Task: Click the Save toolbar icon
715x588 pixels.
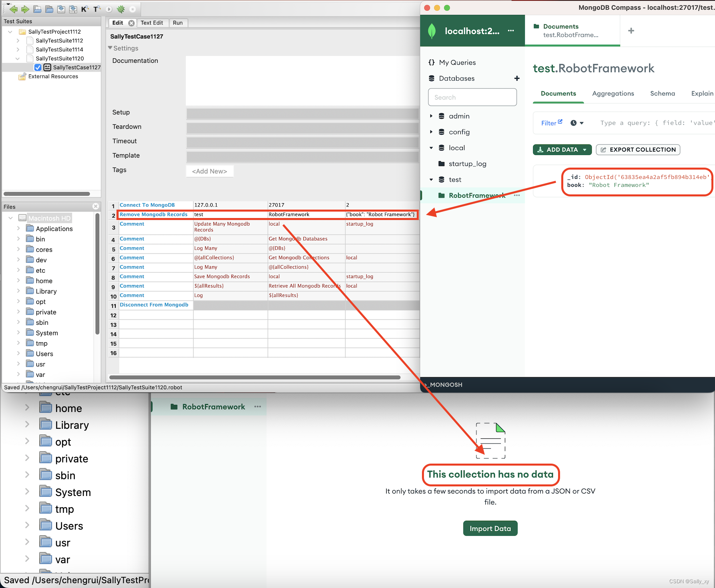Action: pyautogui.click(x=61, y=9)
